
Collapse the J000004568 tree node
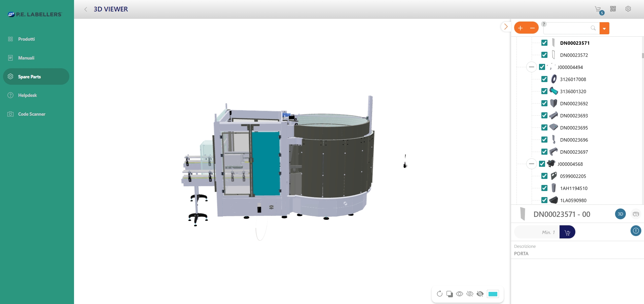point(531,164)
